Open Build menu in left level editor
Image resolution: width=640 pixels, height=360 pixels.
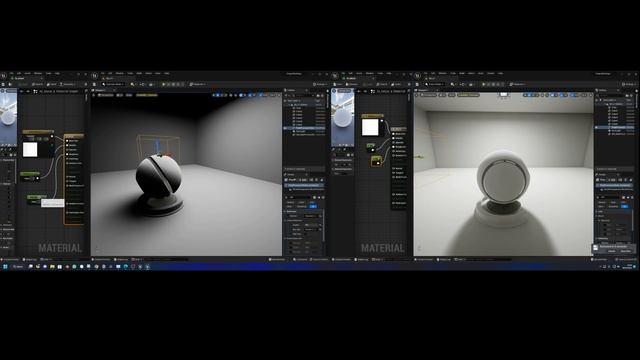pyautogui.click(x=139, y=73)
